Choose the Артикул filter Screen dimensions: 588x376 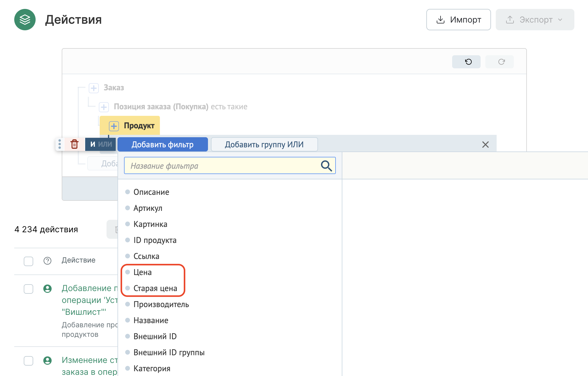coord(148,208)
